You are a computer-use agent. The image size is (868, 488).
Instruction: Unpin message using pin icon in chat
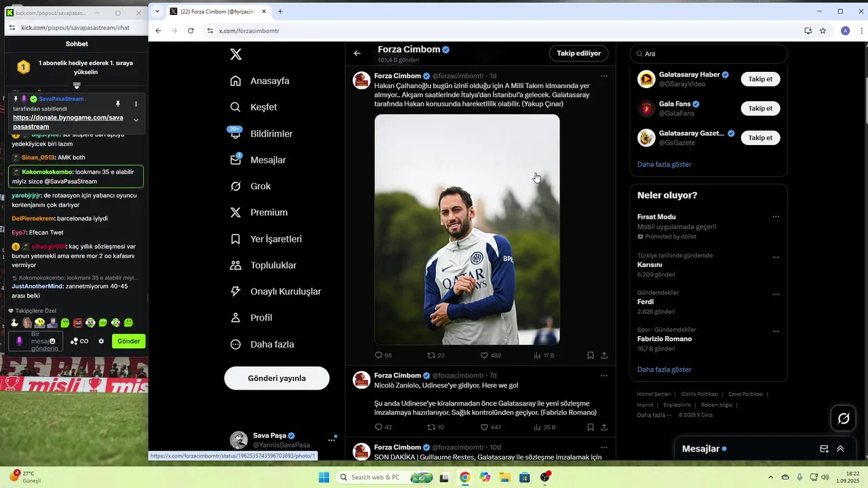[118, 104]
